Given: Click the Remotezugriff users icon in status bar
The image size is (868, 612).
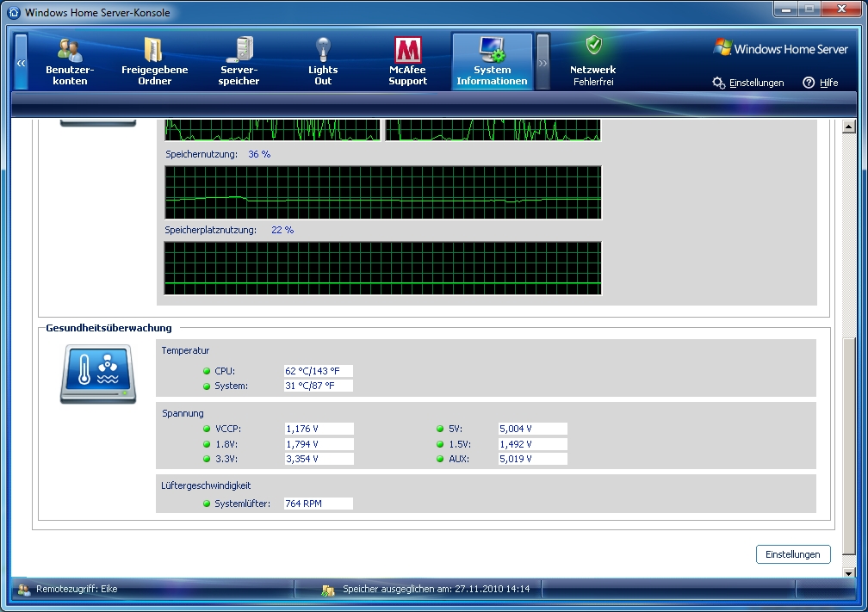Looking at the screenshot, I should point(24,590).
